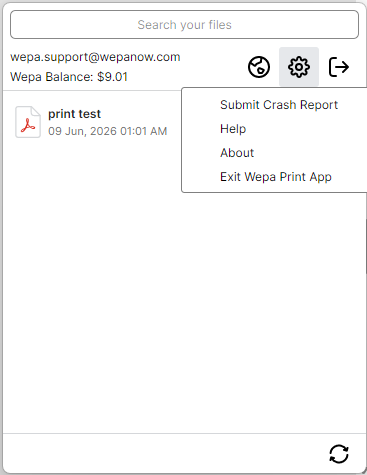367x475 pixels.
Task: Click the logout arrow icon
Action: coord(339,67)
